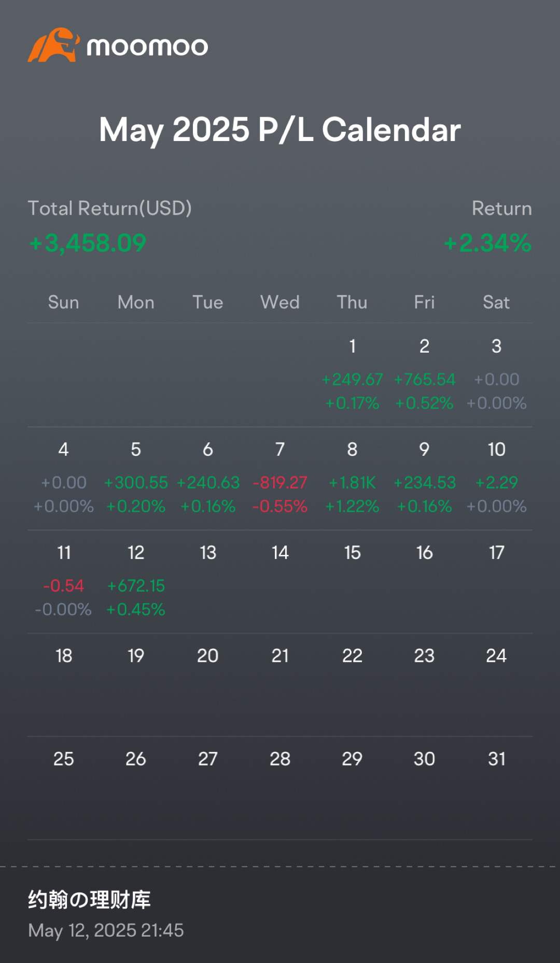The image size is (560, 963).
Task: Select May 2 cell with +765.54
Action: pyautogui.click(x=424, y=374)
